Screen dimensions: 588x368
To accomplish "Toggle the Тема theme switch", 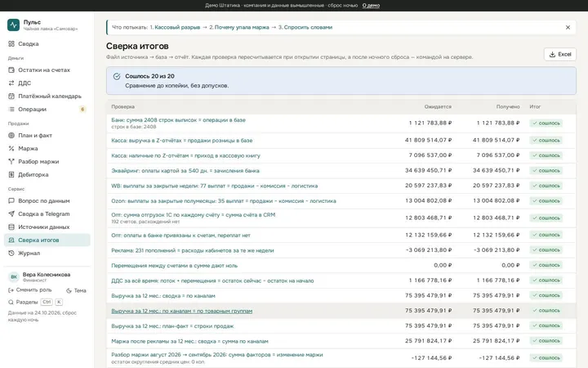I will [77, 290].
